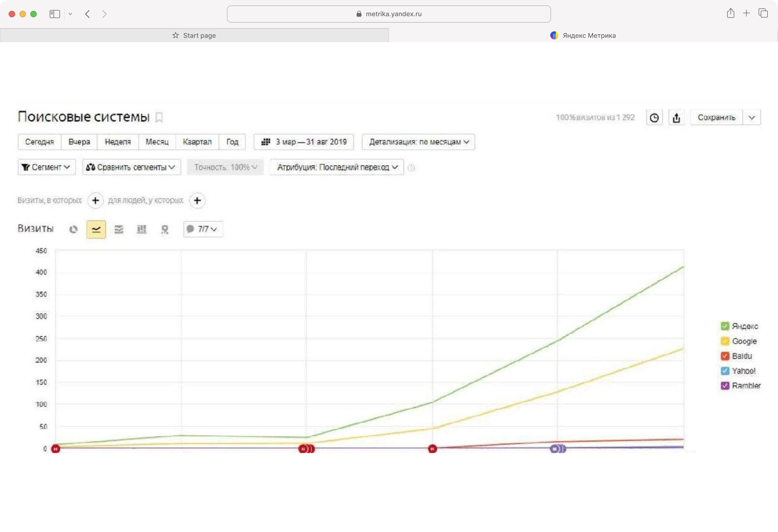Add a condition for людей, у которых

tap(197, 200)
